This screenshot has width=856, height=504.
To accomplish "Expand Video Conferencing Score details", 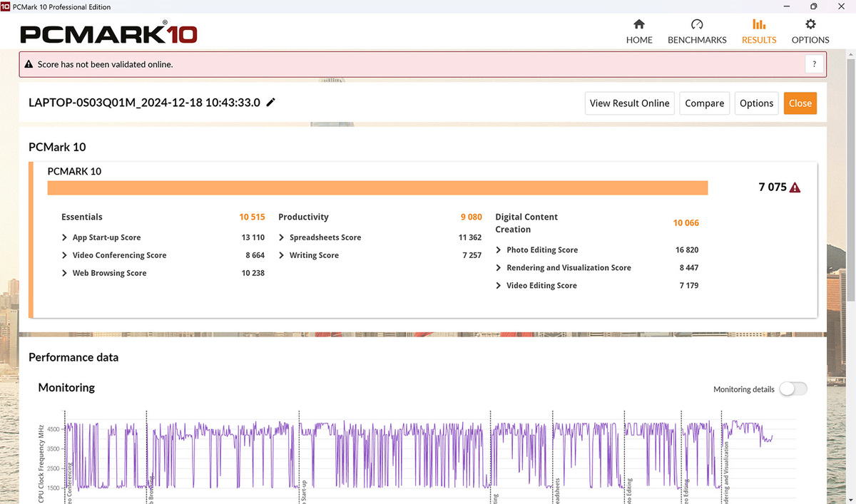I will pyautogui.click(x=65, y=255).
